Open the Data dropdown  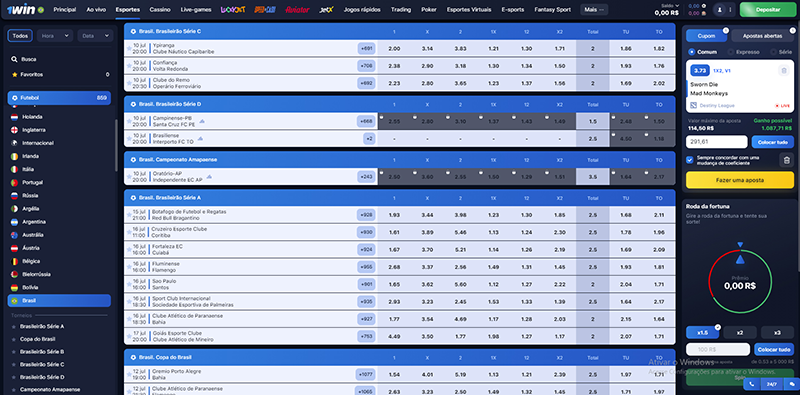(95, 36)
